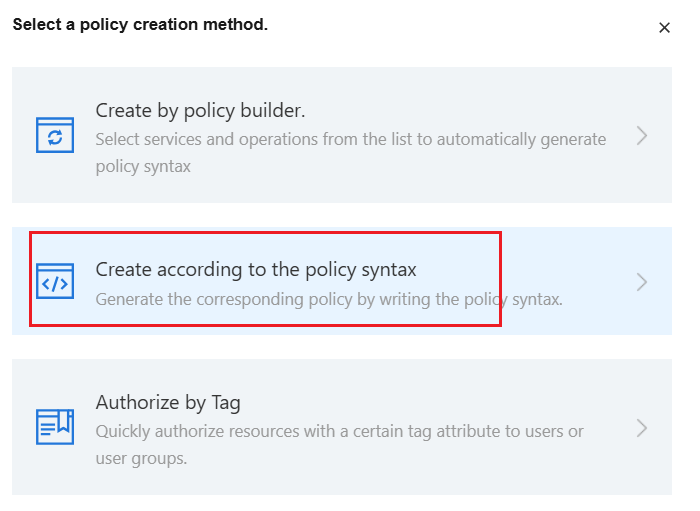
Task: Choose "Create according to the policy syntax" heading
Action: pyautogui.click(x=256, y=269)
